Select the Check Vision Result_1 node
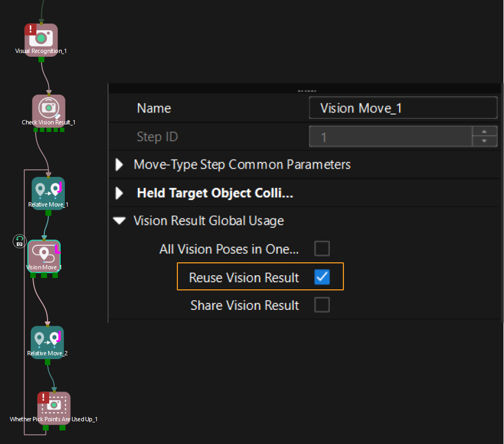The image size is (504, 444). [x=49, y=109]
